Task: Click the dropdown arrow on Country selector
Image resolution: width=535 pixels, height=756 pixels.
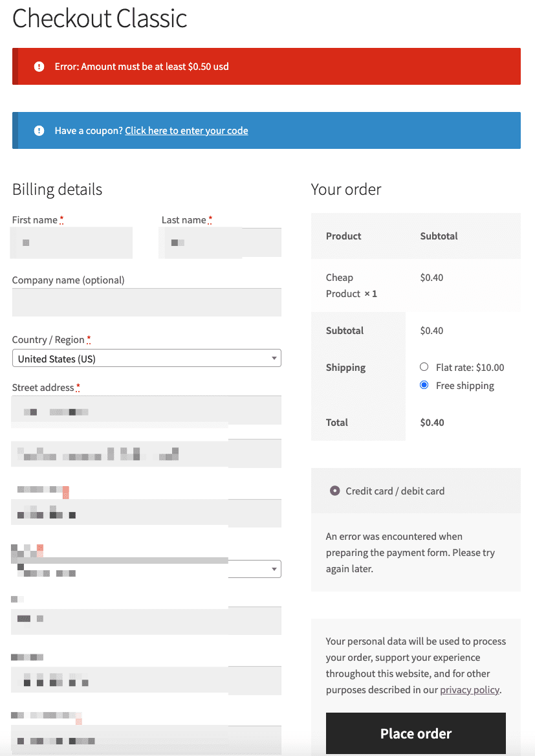Action: [x=274, y=358]
